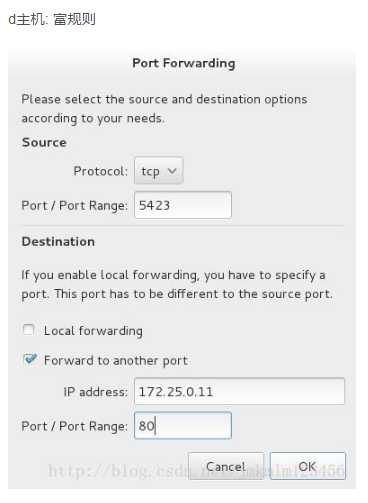This screenshot has height=503, width=368.
Task: Click the d主机: 富规则 heading text
Action: pos(52,19)
